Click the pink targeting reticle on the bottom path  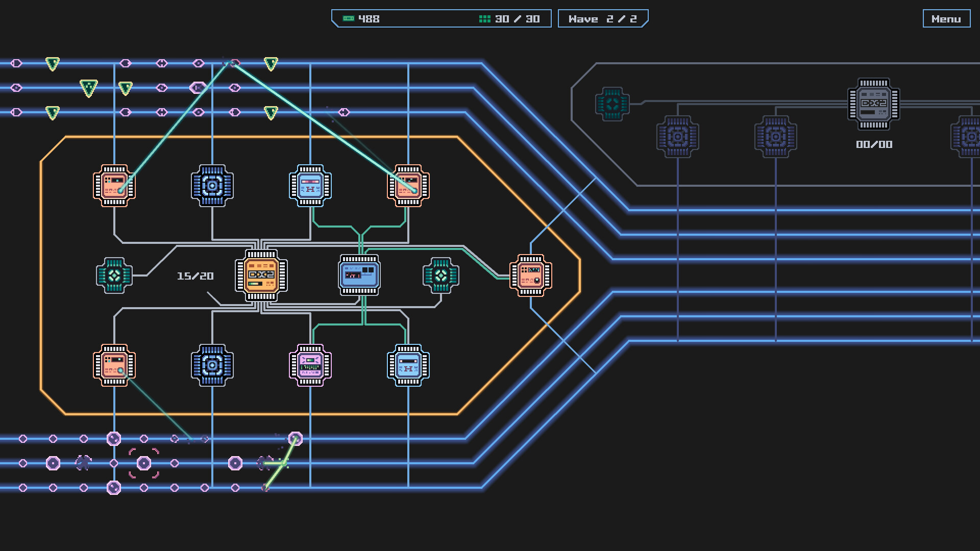143,463
